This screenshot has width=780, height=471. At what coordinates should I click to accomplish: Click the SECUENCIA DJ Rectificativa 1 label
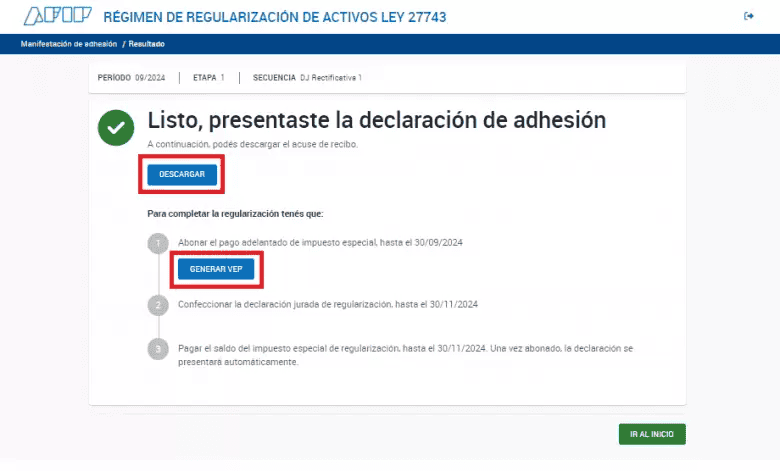point(307,77)
